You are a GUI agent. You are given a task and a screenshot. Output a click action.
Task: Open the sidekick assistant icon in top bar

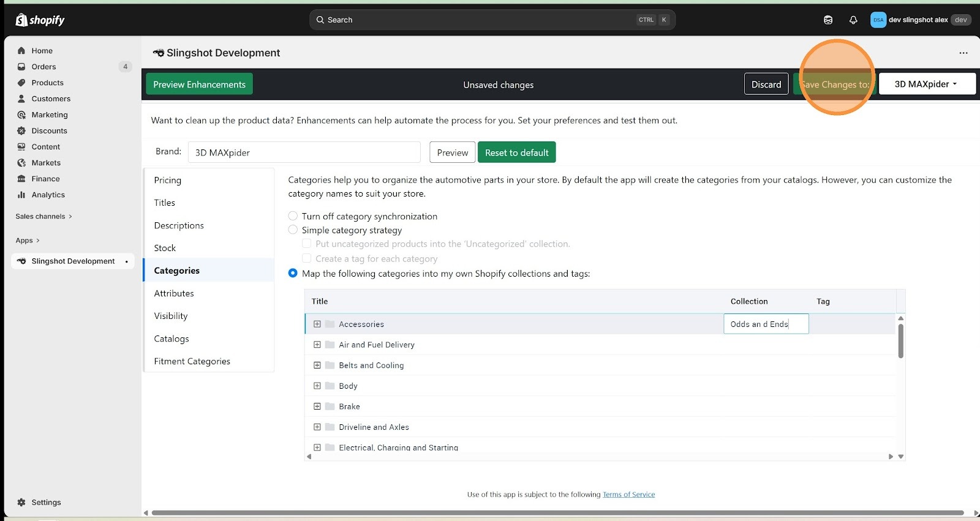pyautogui.click(x=828, y=20)
